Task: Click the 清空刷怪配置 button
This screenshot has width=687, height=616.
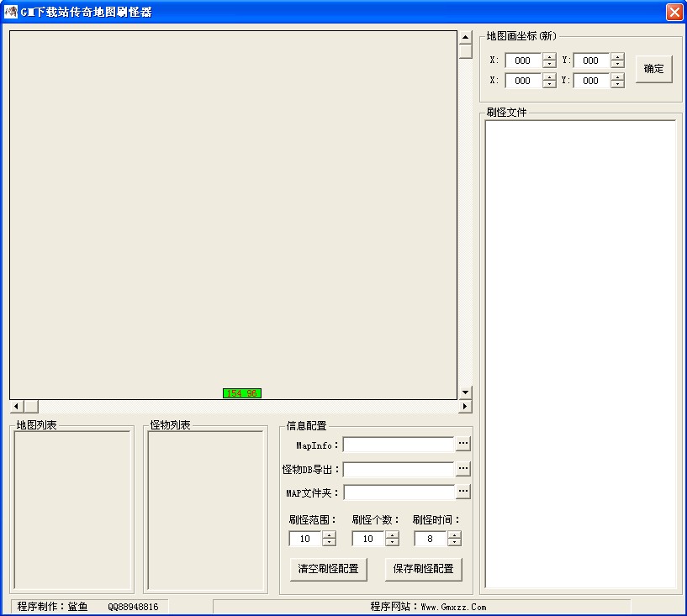Action: point(328,569)
